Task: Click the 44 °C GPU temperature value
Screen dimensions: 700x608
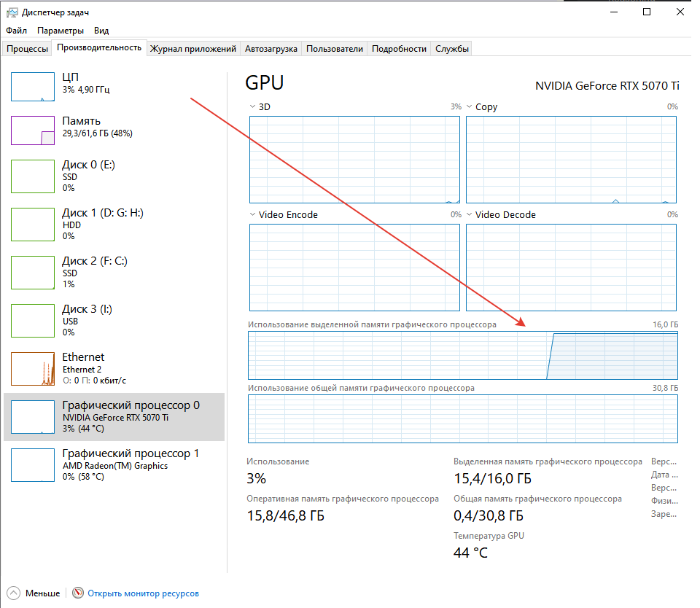Action: [x=470, y=553]
